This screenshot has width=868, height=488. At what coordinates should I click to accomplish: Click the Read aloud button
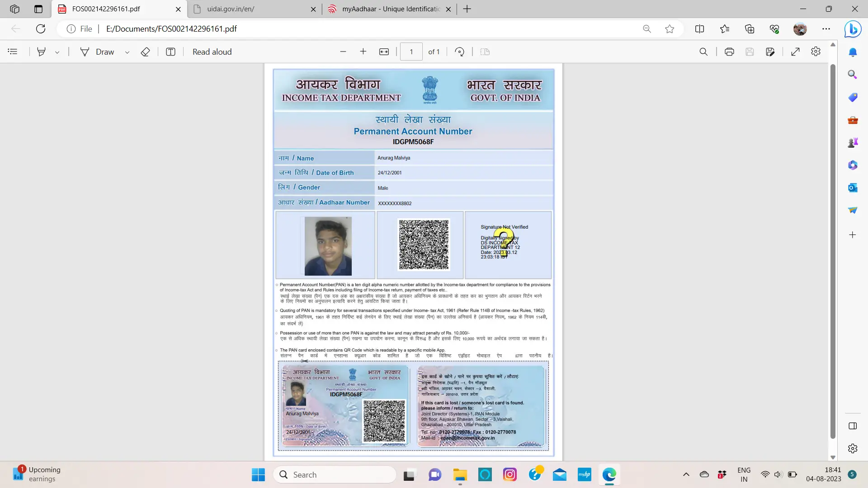[212, 52]
